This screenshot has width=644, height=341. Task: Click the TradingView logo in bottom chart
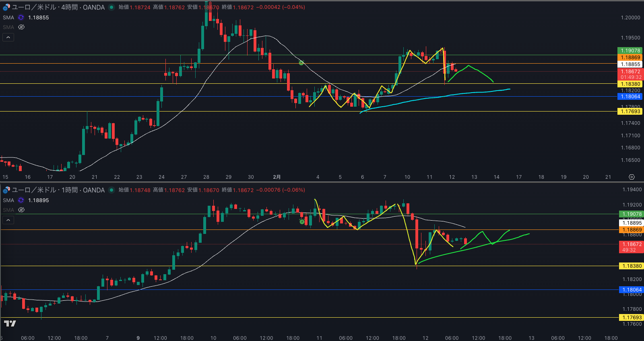point(10,323)
